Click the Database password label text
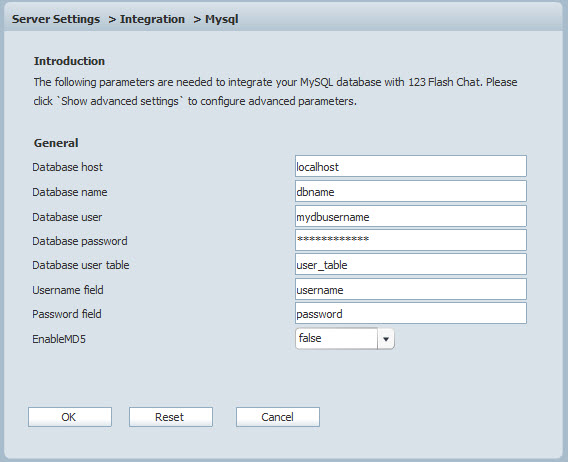 (x=80, y=241)
